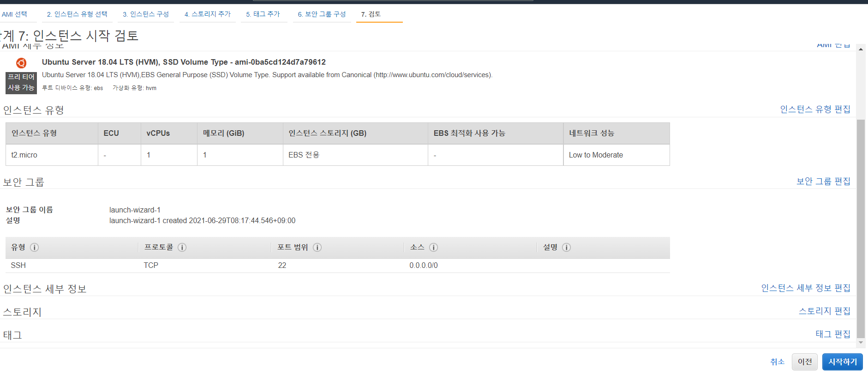
Task: Click 인스턴스 유형 편집 link
Action: (815, 109)
